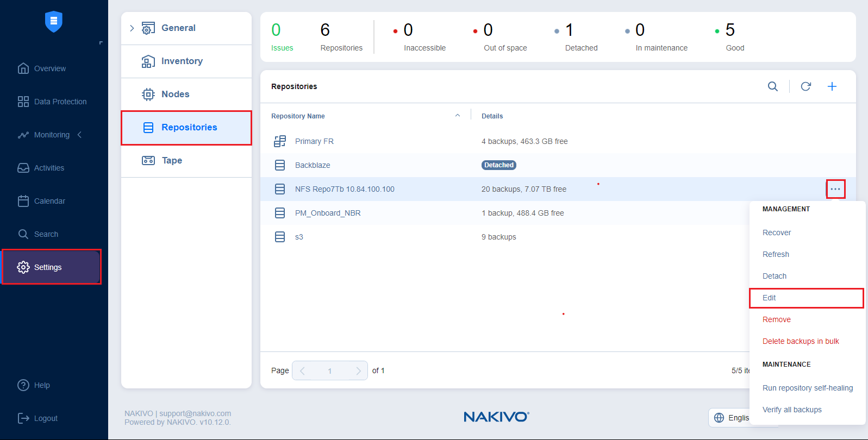
Task: Open the Nodes settings tab
Action: (x=175, y=94)
